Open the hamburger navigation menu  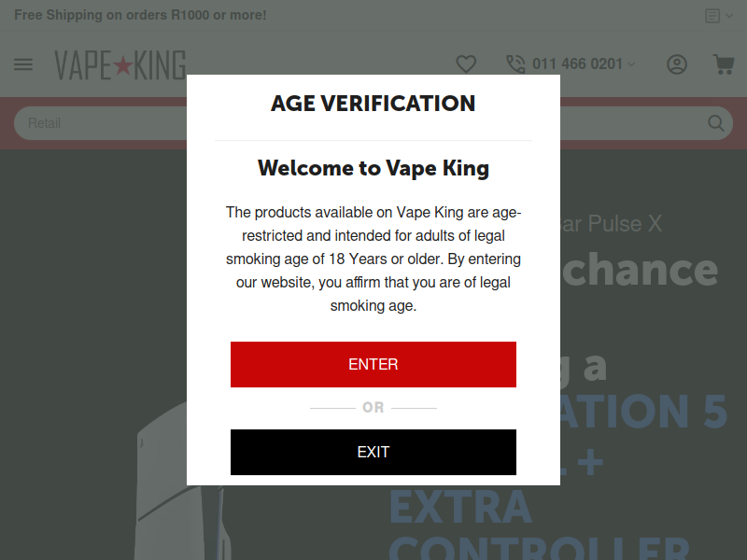coord(23,64)
